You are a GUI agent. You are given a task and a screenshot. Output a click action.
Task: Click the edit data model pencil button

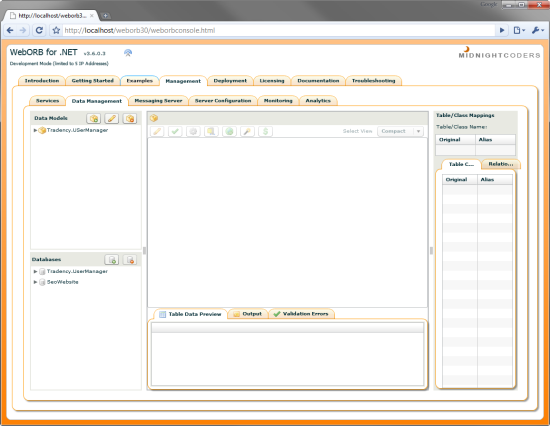112,119
